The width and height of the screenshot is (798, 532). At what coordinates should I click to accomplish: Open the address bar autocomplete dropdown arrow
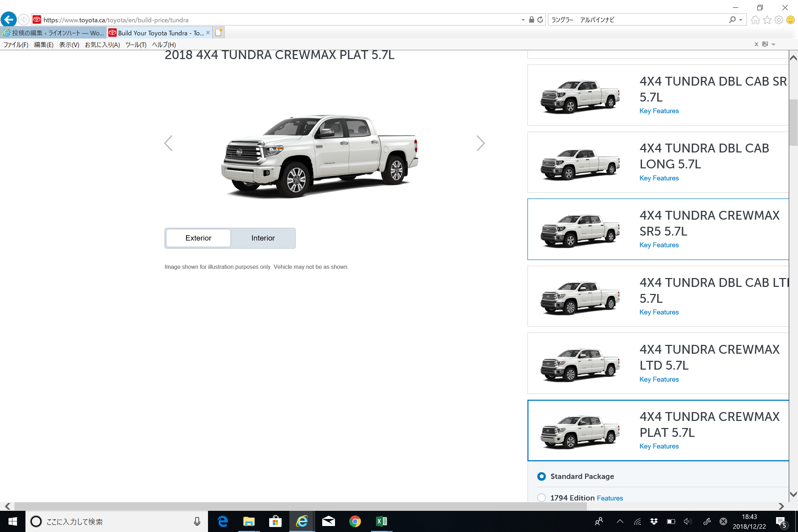pyautogui.click(x=523, y=20)
